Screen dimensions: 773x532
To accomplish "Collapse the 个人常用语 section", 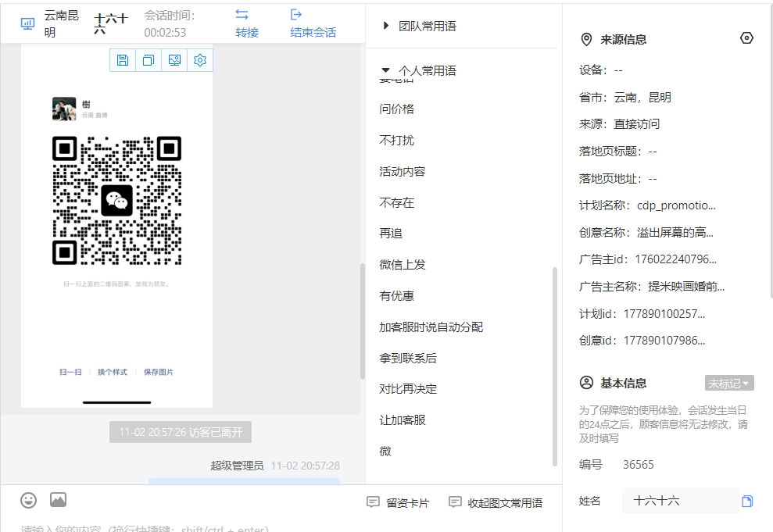I will (x=420, y=70).
